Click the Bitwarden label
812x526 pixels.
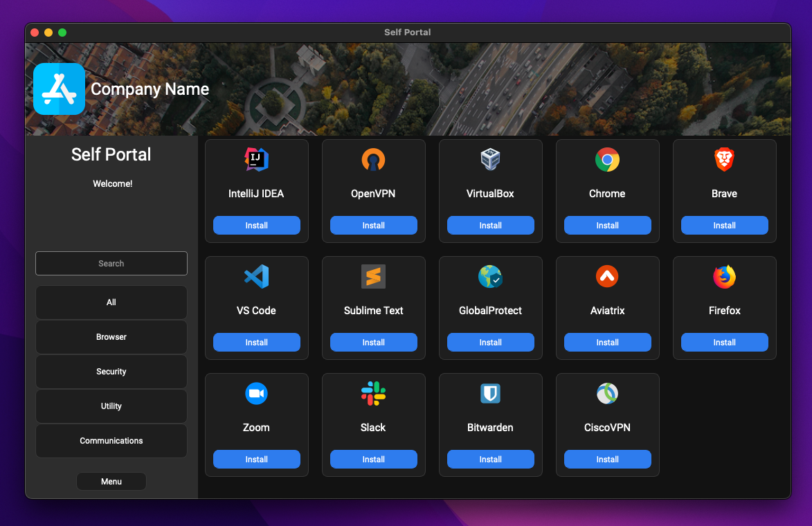(x=490, y=428)
